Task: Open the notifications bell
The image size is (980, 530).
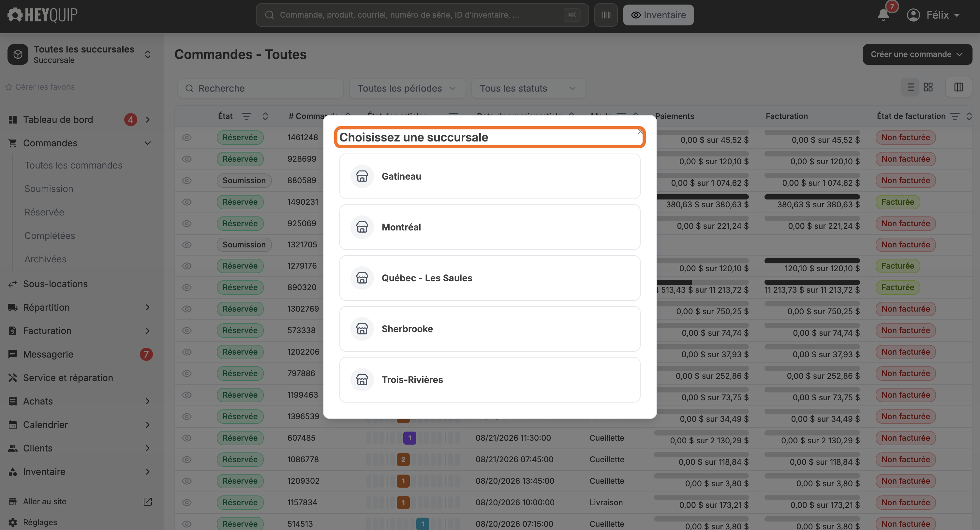Action: (883, 15)
